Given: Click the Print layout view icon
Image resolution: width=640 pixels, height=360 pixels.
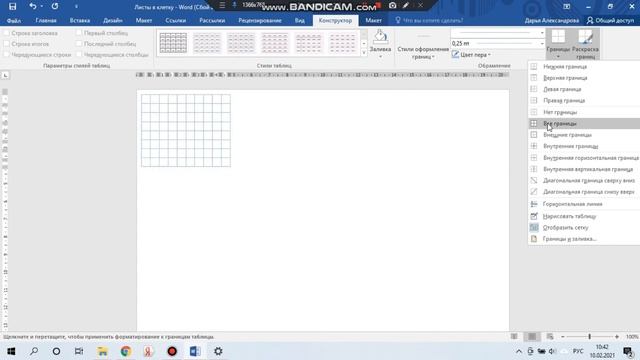Looking at the screenshot, I should (532, 336).
